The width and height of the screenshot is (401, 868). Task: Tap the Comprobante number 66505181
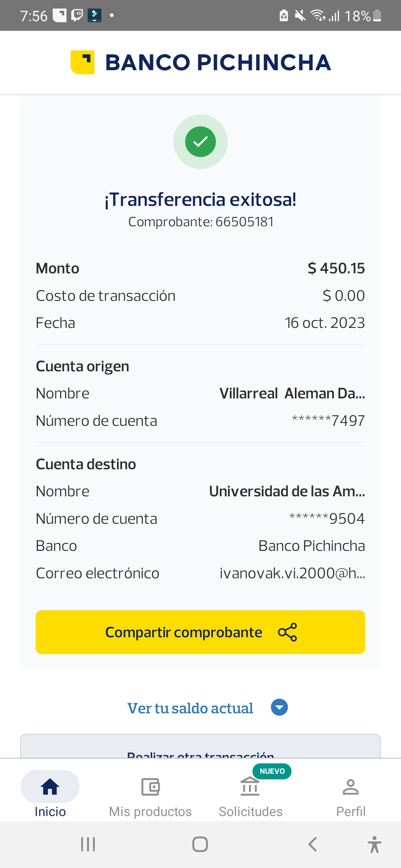tap(244, 222)
